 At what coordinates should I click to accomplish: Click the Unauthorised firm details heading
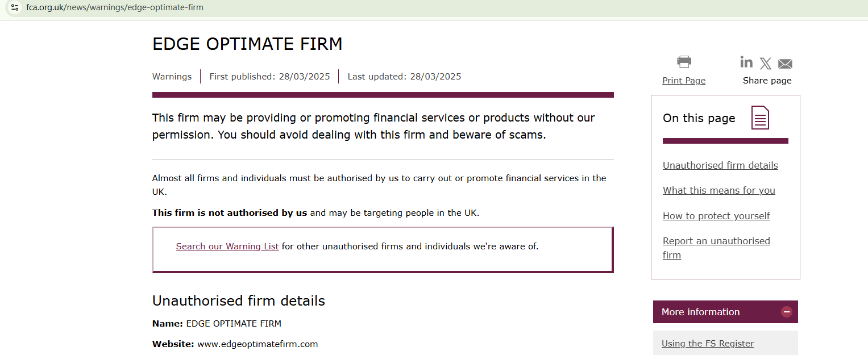pos(239,300)
